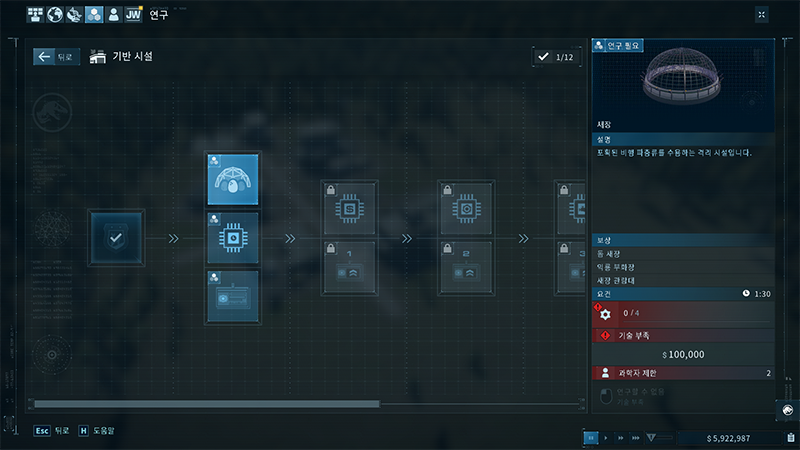The image size is (800, 450).
Task: Pause the game speed
Action: (x=591, y=438)
